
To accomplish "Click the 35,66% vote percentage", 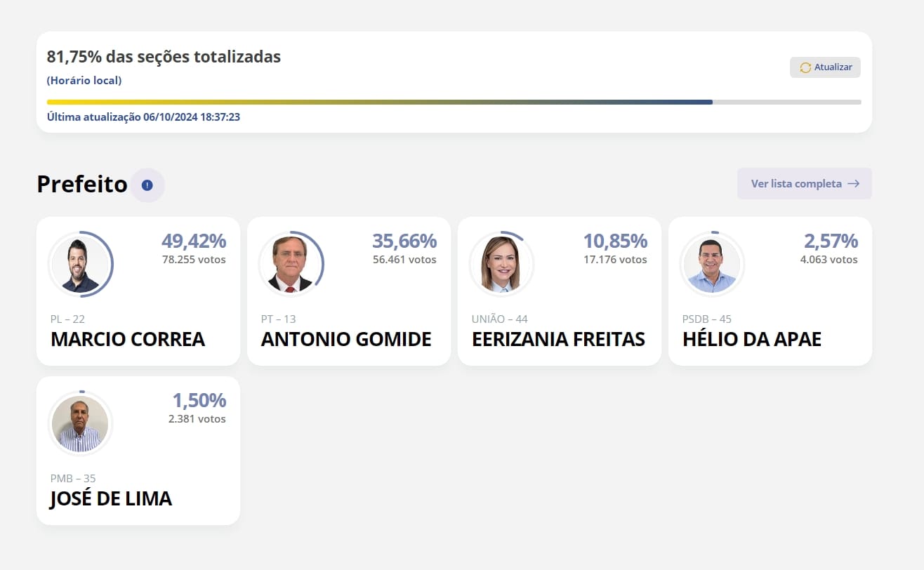I will (x=404, y=241).
